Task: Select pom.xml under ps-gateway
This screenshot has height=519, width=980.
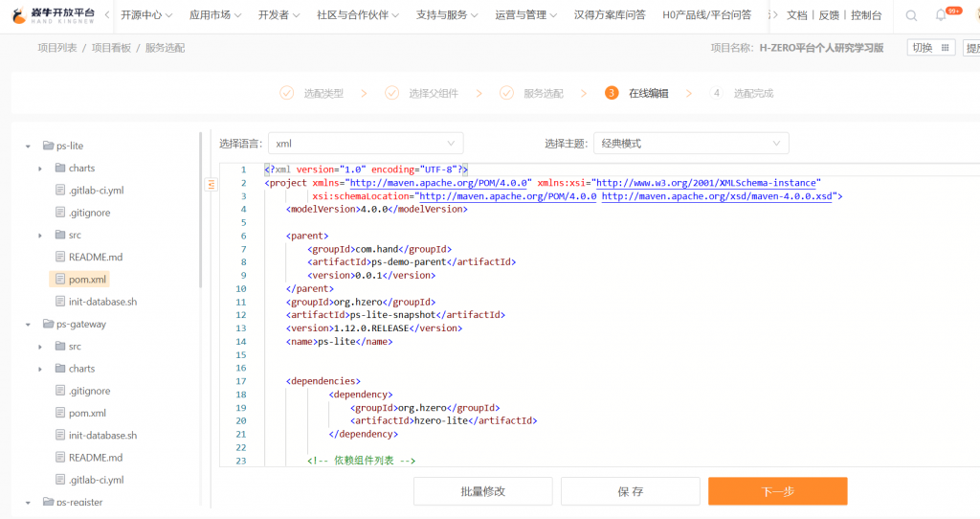Action: [87, 413]
